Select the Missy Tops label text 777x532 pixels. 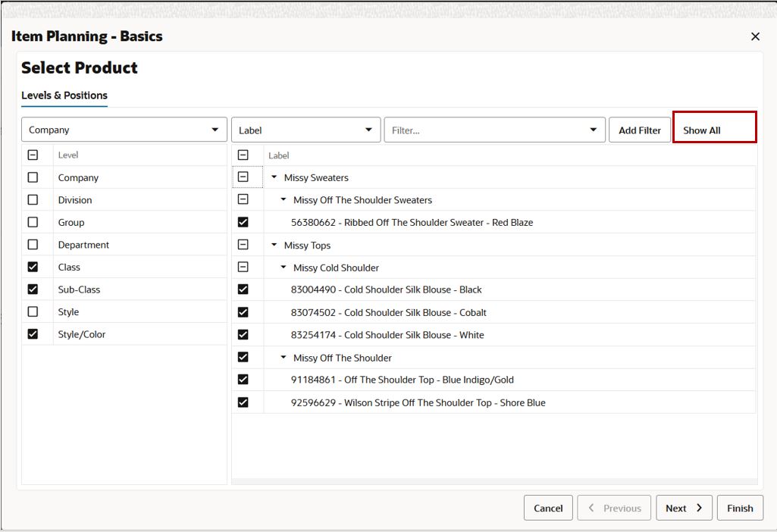(307, 246)
